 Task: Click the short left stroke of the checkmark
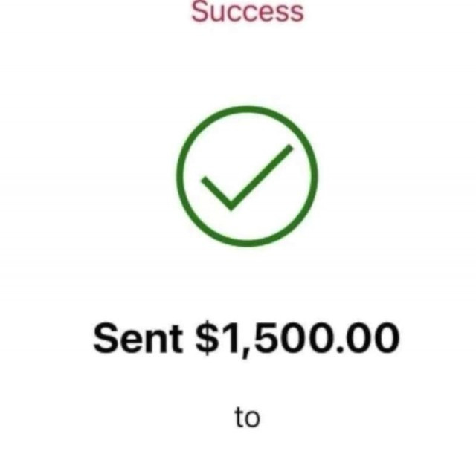[x=216, y=193]
